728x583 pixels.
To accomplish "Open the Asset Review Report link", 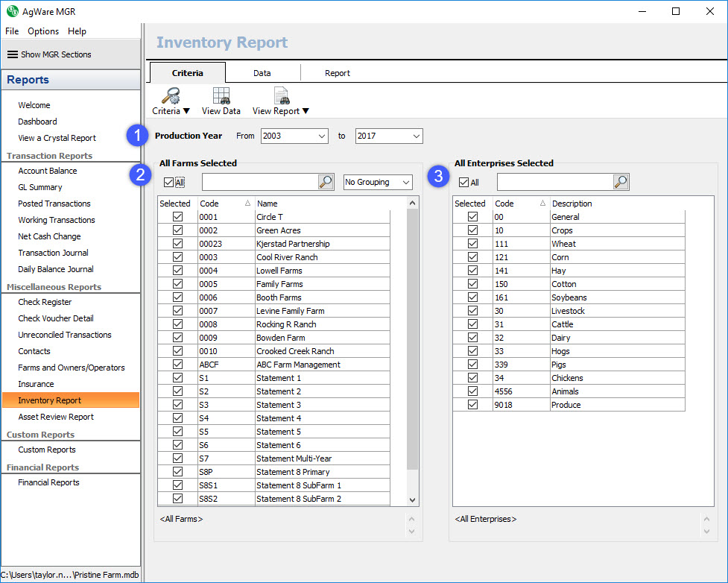I will pyautogui.click(x=56, y=417).
